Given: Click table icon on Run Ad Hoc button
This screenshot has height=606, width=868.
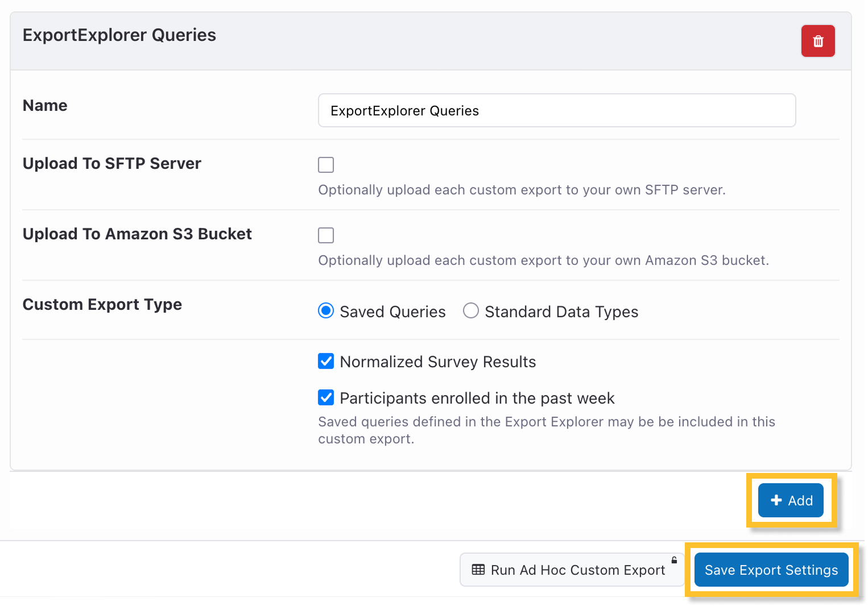Looking at the screenshot, I should (x=478, y=570).
